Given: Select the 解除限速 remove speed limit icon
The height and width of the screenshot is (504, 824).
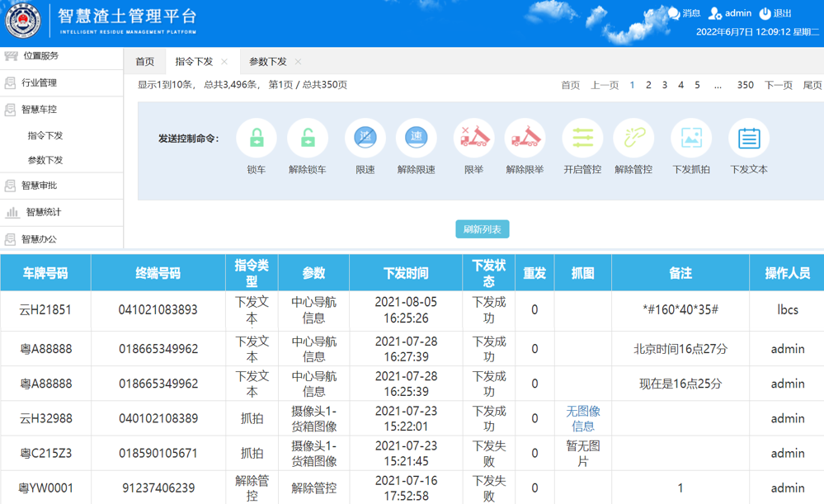Looking at the screenshot, I should 416,138.
